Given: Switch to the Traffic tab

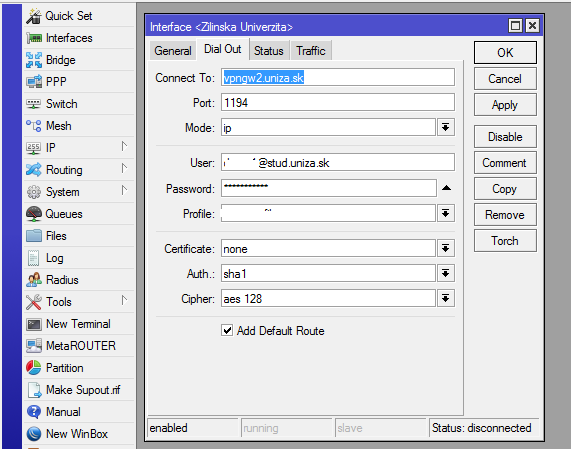Looking at the screenshot, I should (x=311, y=51).
